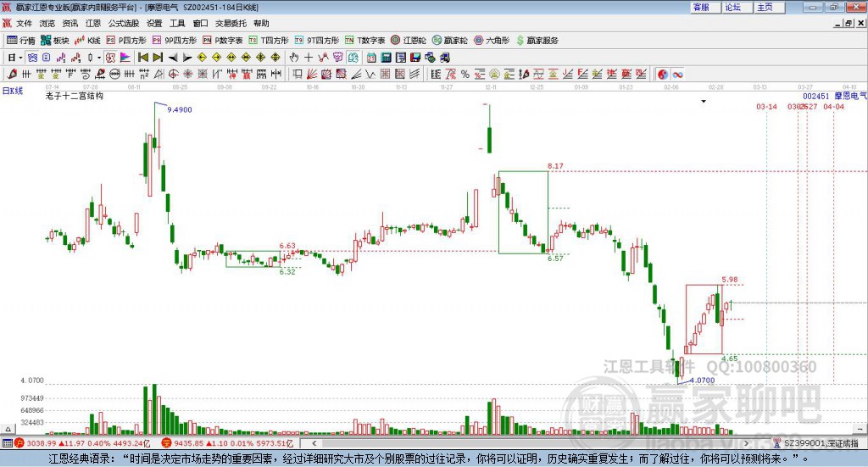Screen dimensions: 868x467
Task: Open the 赢家轮 wheel tool
Action: [x=449, y=41]
